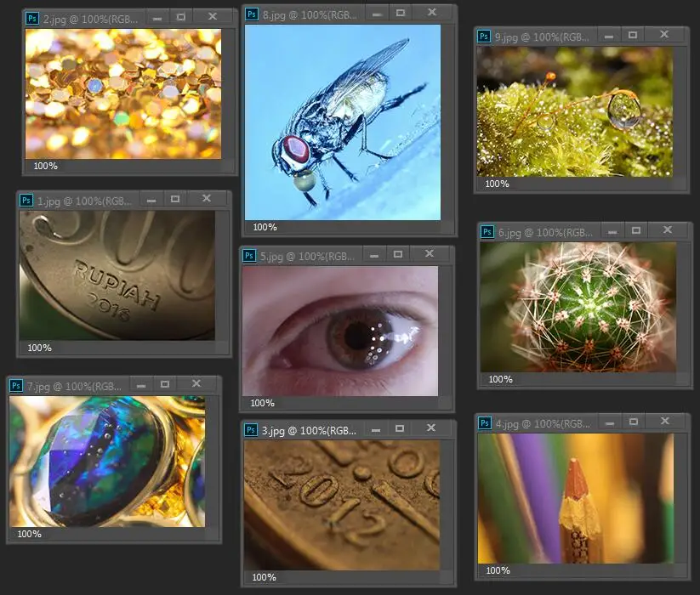The width and height of the screenshot is (700, 595).
Task: Click the 100% zoom field in 4.jpg window
Action: 498,570
